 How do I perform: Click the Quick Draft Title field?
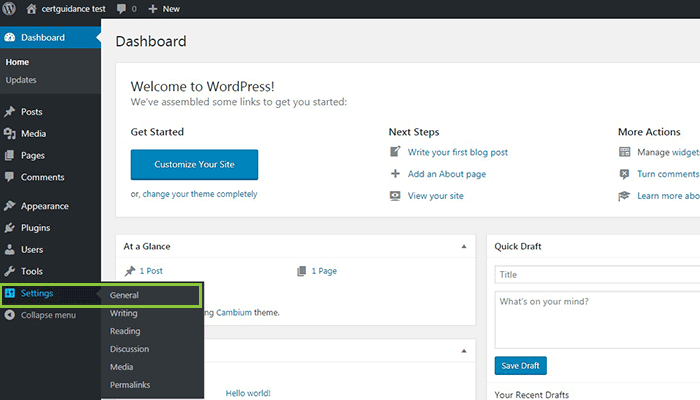click(x=597, y=275)
